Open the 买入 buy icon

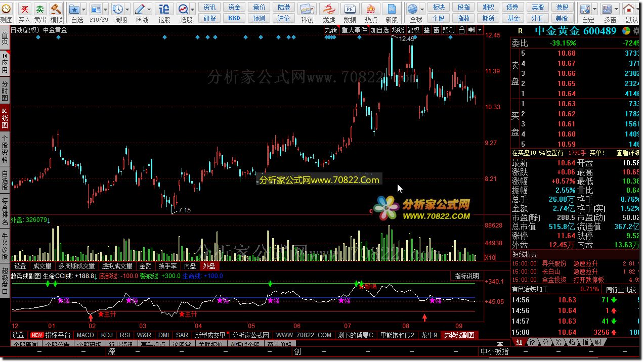[24, 9]
